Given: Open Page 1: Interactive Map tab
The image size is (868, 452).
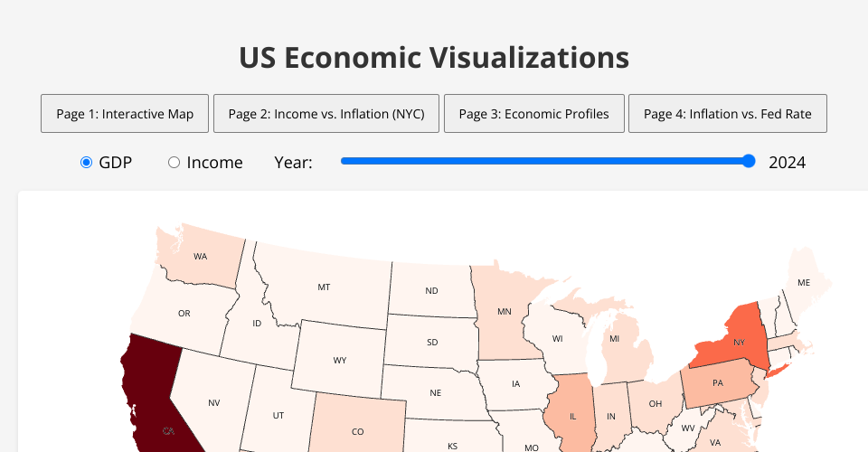Looking at the screenshot, I should [125, 114].
